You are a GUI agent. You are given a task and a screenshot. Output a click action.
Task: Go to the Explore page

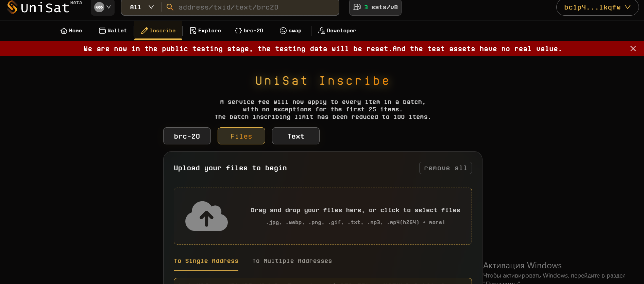pyautogui.click(x=205, y=31)
